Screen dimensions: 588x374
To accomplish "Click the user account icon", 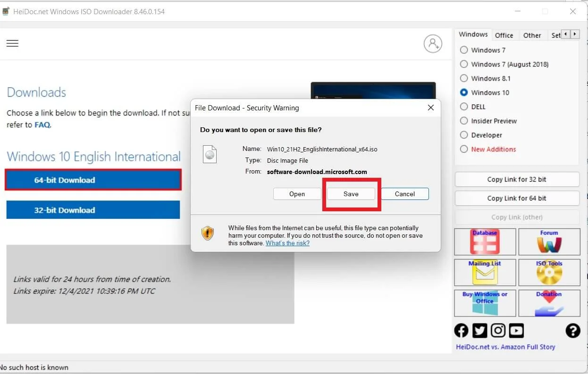I will coord(432,43).
